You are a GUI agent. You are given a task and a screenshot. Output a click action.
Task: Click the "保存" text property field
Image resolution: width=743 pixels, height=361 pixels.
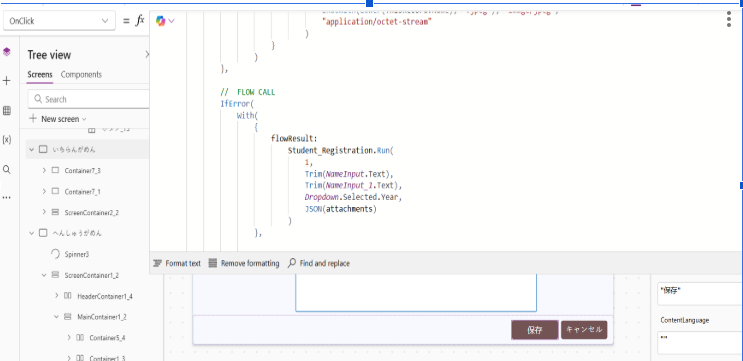coord(700,294)
